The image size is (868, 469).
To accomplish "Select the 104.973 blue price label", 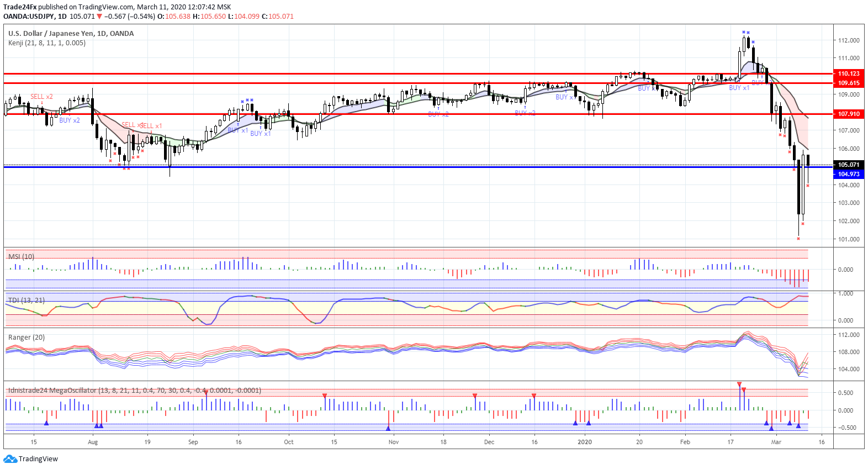I will [849, 174].
